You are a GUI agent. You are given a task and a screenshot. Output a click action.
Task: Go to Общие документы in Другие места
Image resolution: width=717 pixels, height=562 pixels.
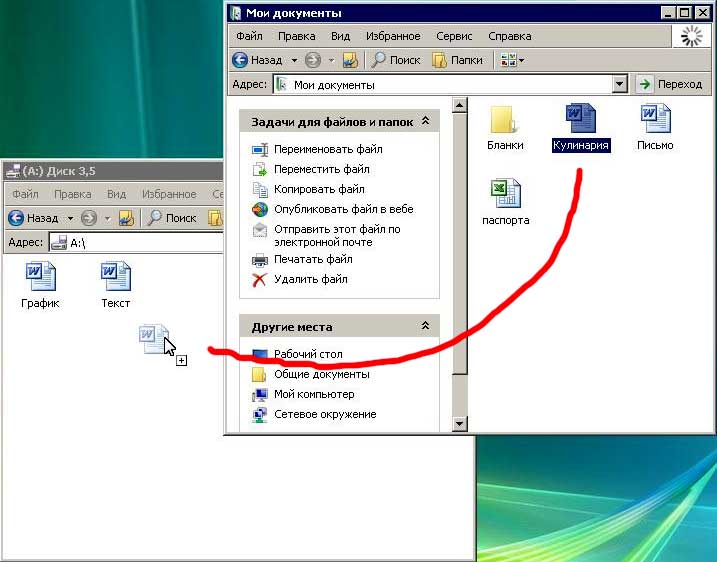321,374
